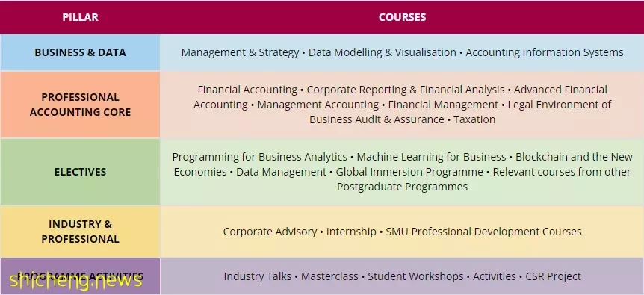Click the Taxation course text

pos(474,119)
